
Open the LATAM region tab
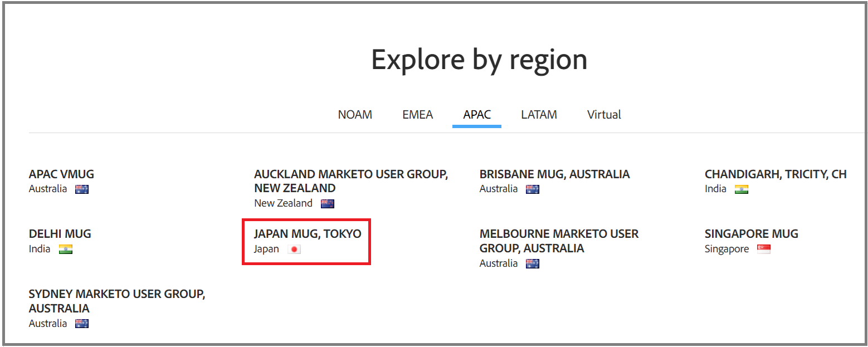pyautogui.click(x=539, y=114)
